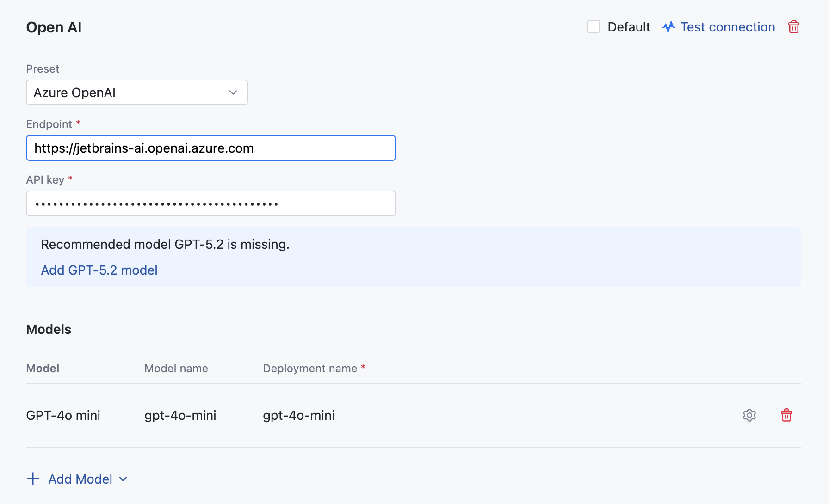The image size is (829, 504).
Task: Click the Test connection pulse icon
Action: point(668,27)
